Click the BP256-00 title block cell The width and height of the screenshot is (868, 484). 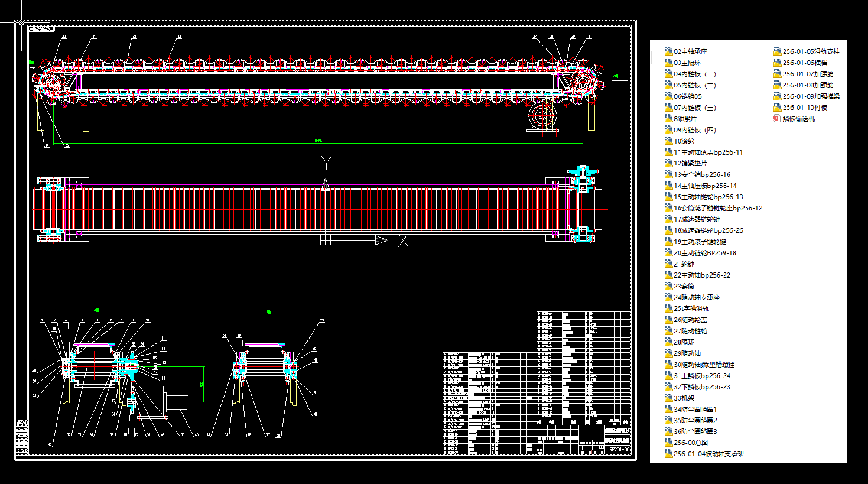click(619, 450)
